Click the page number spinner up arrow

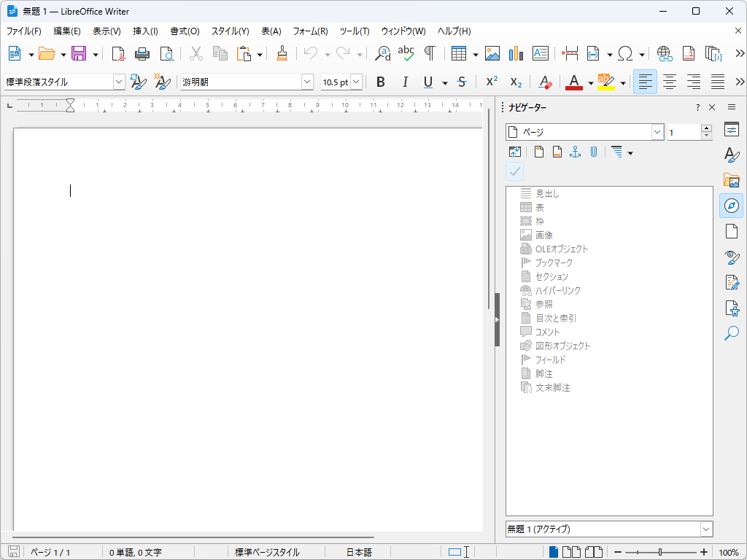706,128
